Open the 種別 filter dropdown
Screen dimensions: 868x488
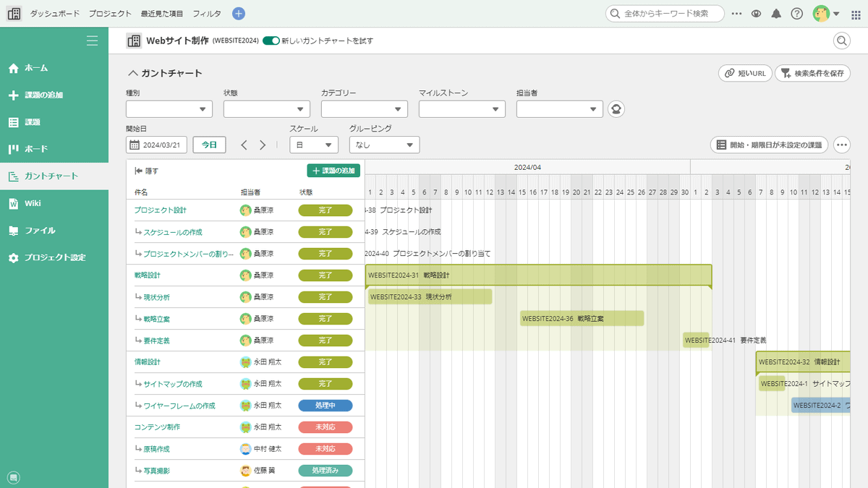(169, 109)
